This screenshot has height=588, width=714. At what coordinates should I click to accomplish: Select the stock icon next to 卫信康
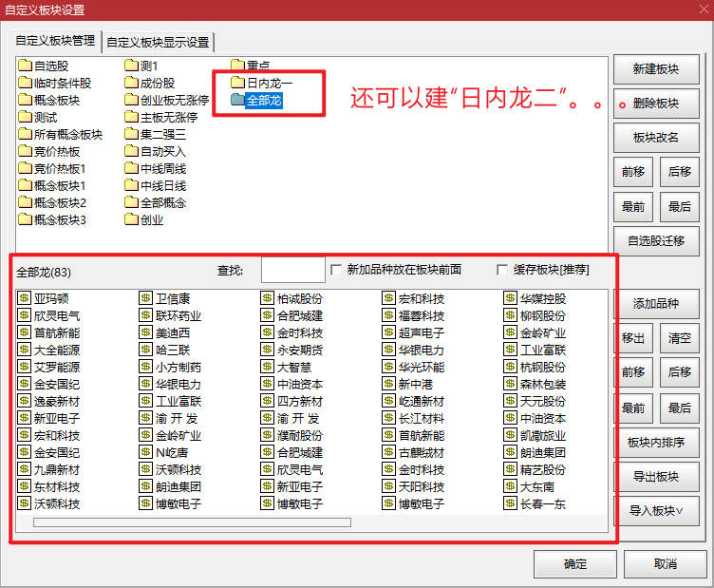[145, 298]
